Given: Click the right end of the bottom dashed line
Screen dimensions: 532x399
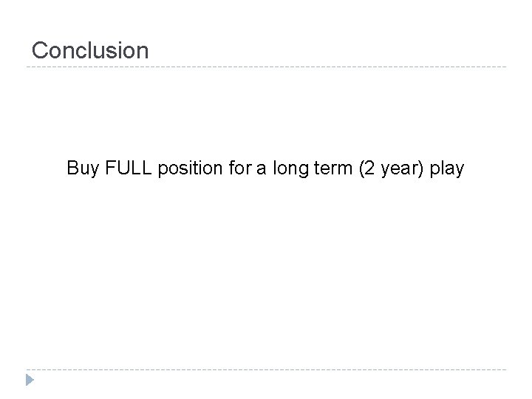Looking at the screenshot, I should click(x=504, y=369).
